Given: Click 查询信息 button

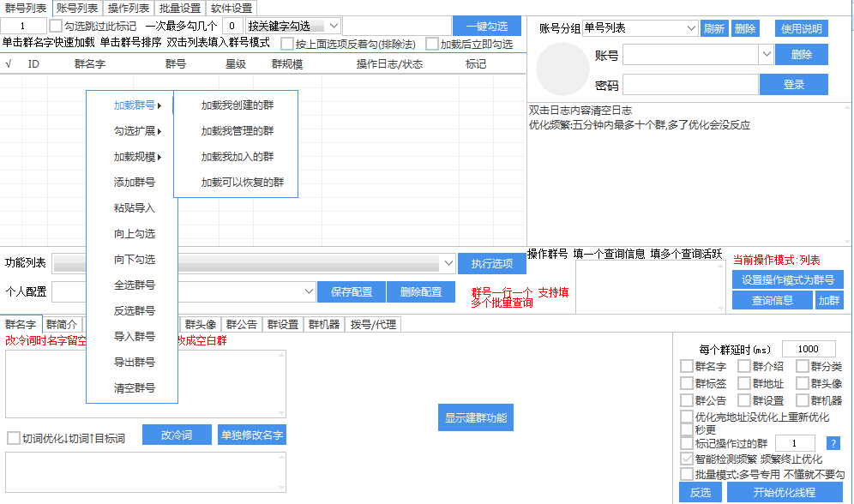Looking at the screenshot, I should pos(773,300).
